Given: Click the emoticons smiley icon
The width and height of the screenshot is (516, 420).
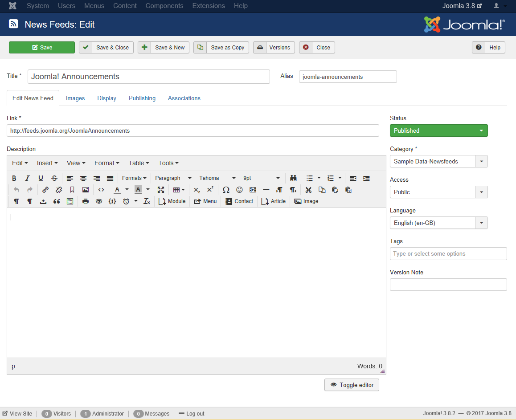Looking at the screenshot, I should click(x=239, y=190).
